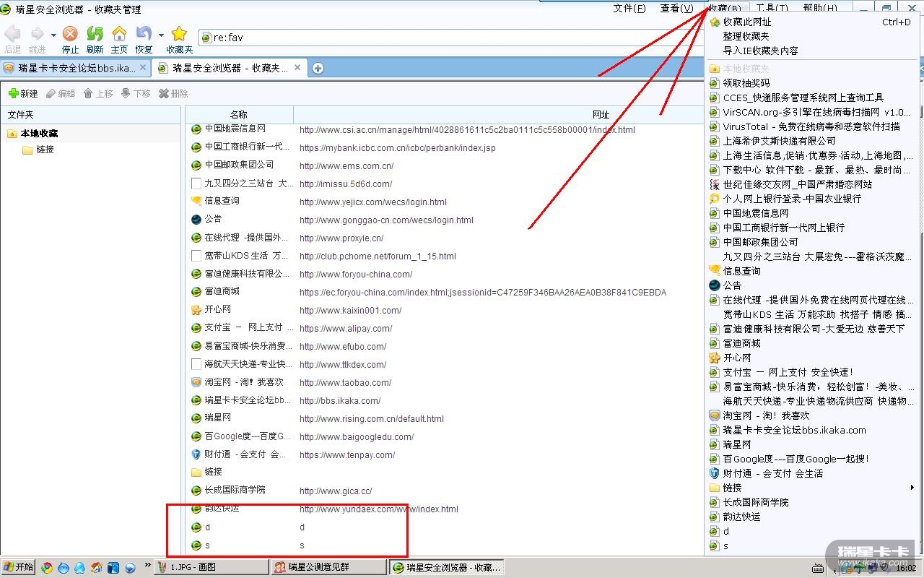
Task: Open the 开始 Start button
Action: [x=18, y=567]
